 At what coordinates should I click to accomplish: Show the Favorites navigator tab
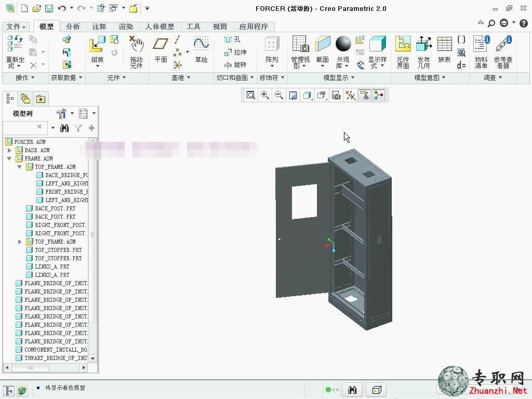pyautogui.click(x=41, y=99)
